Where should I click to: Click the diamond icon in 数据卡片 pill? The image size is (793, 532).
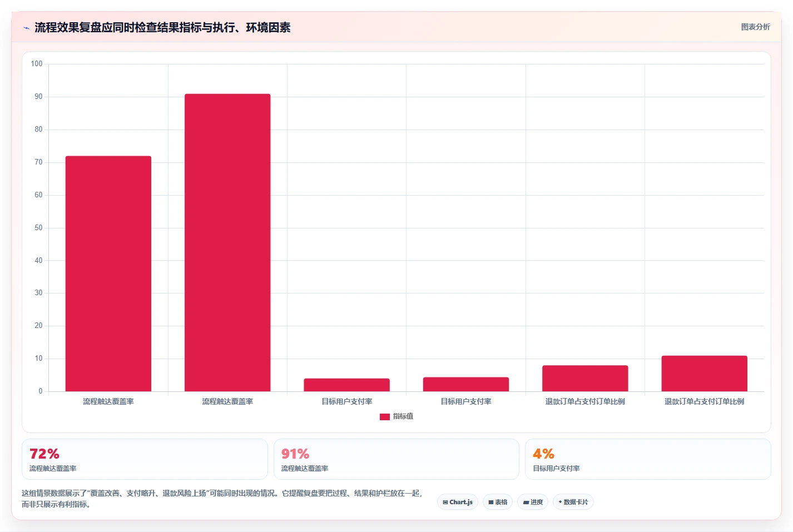561,502
